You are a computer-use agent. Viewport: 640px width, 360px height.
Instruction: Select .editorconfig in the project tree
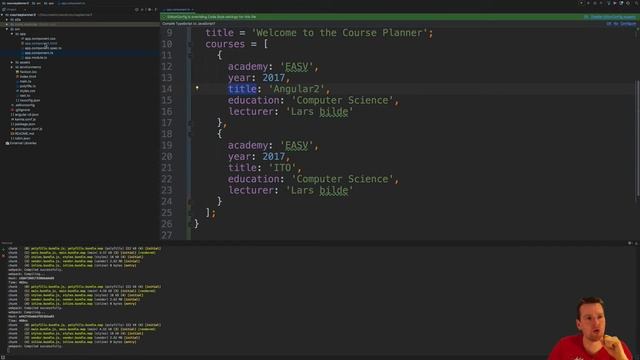[24, 105]
